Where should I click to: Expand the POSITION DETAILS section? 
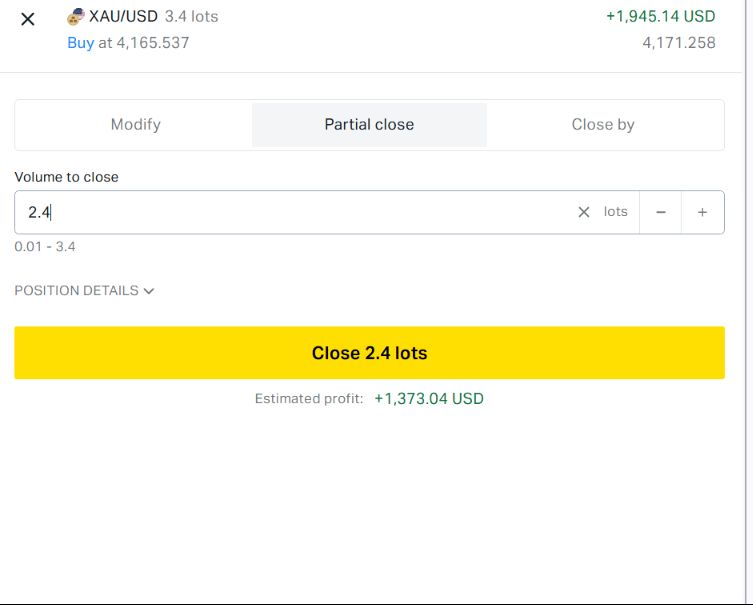point(84,290)
